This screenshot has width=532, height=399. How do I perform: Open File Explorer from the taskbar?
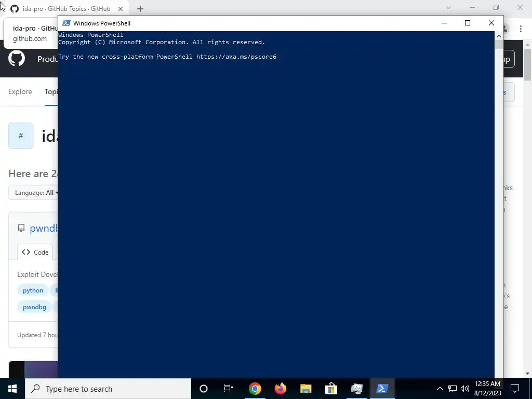pos(305,389)
